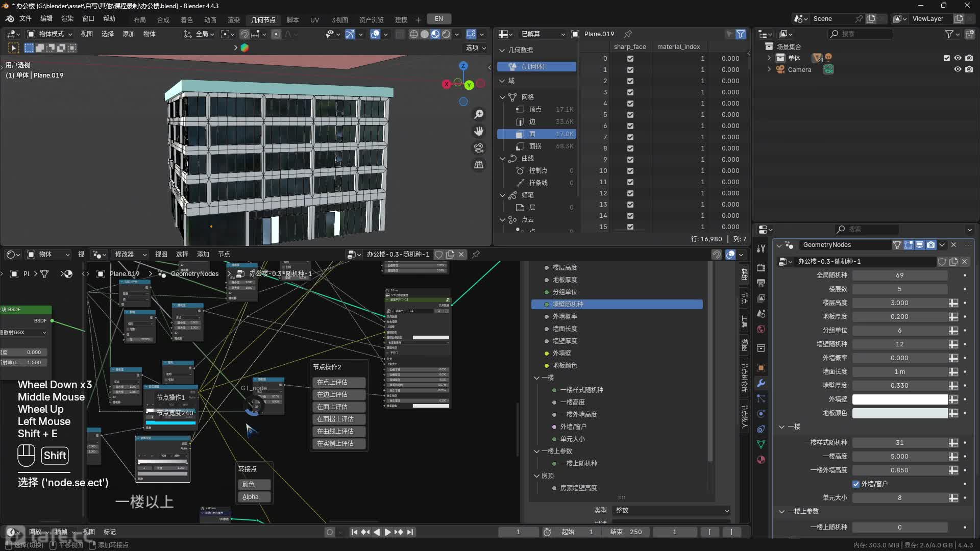Switch orthographic/perspective grid icon
Viewport: 980px width, 551px height.
pyautogui.click(x=479, y=165)
